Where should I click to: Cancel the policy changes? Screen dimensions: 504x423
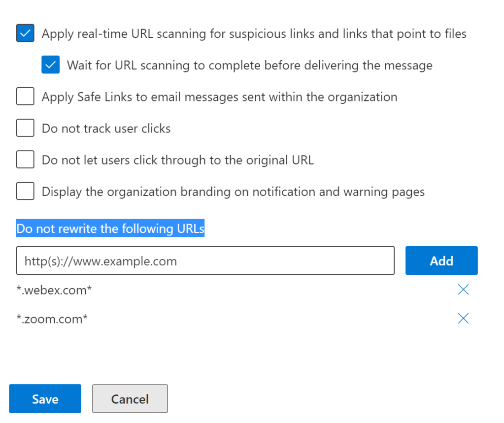[130, 399]
